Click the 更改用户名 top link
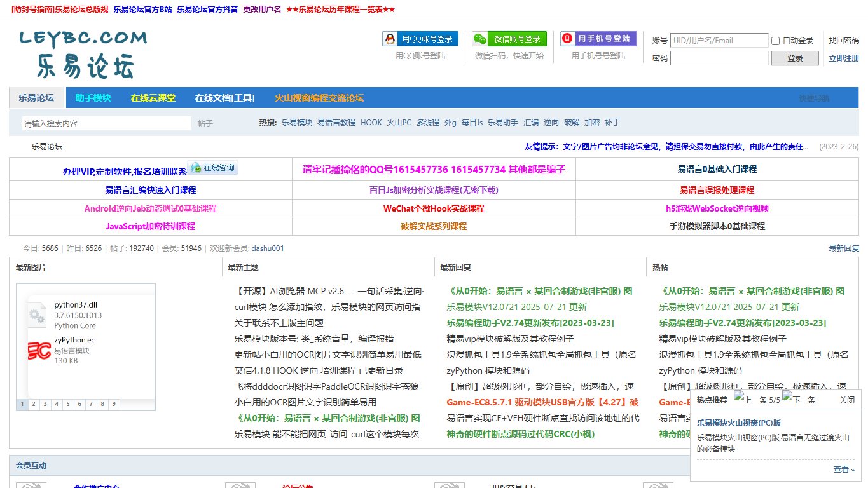This screenshot has height=488, width=868. 262,10
